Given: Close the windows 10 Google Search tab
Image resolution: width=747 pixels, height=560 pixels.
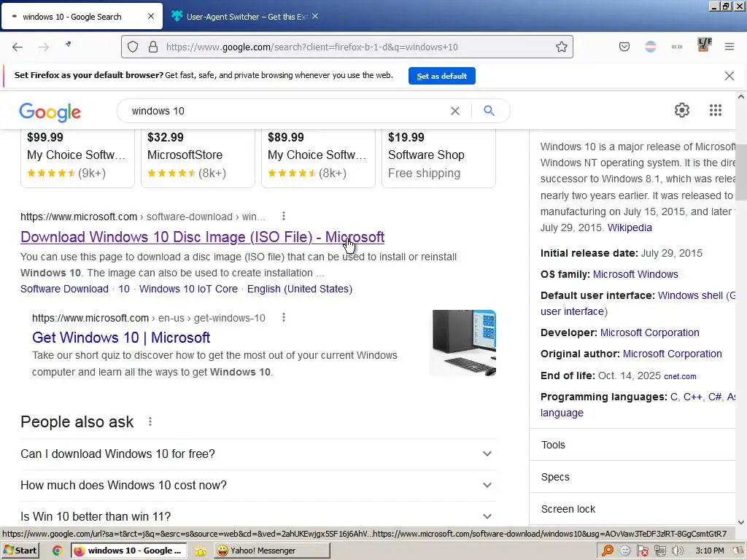Looking at the screenshot, I should (151, 16).
